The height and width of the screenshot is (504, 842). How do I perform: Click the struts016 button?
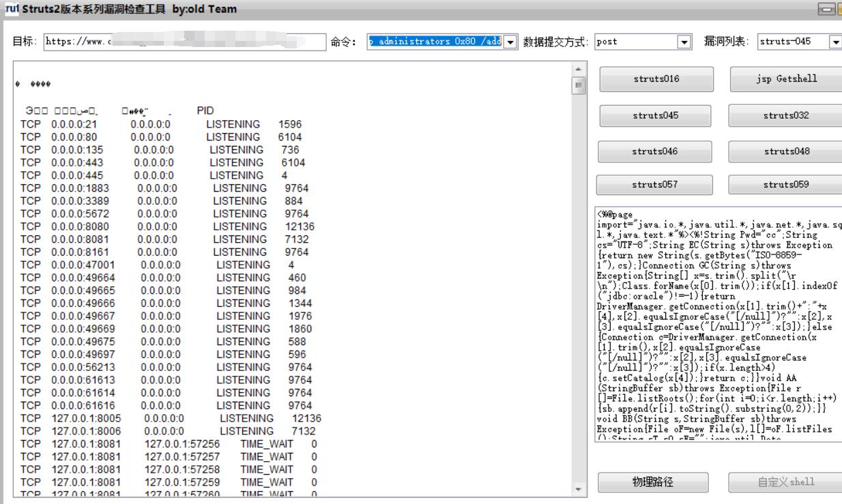656,79
